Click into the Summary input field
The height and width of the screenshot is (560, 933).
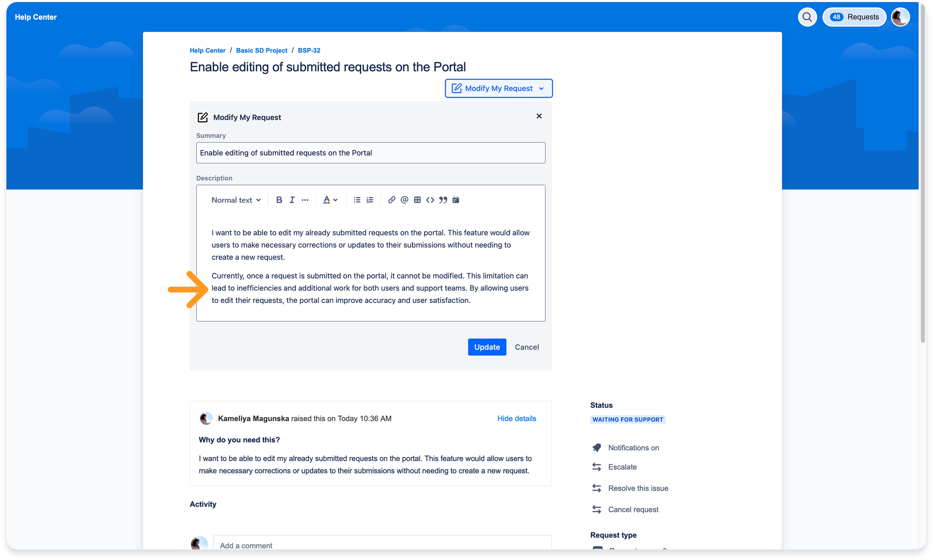tap(370, 153)
